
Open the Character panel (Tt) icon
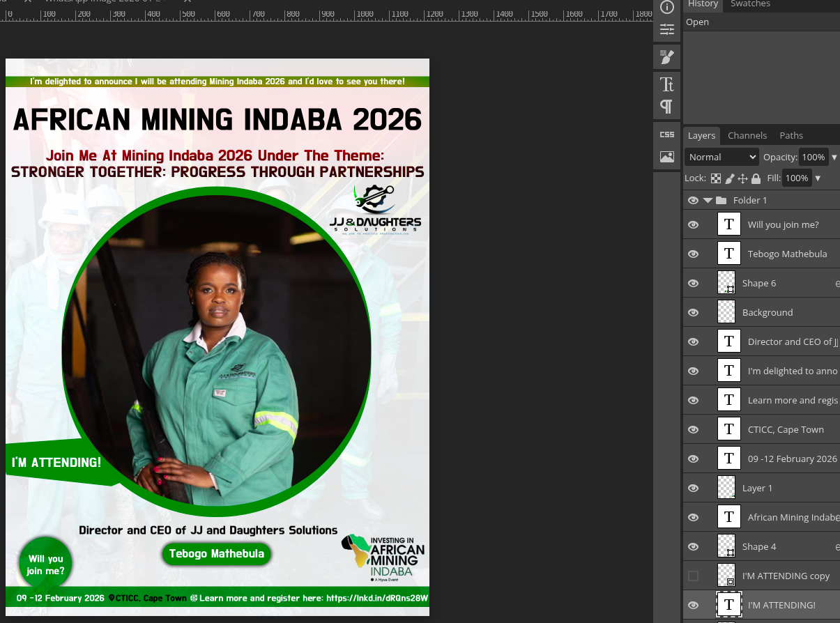667,84
